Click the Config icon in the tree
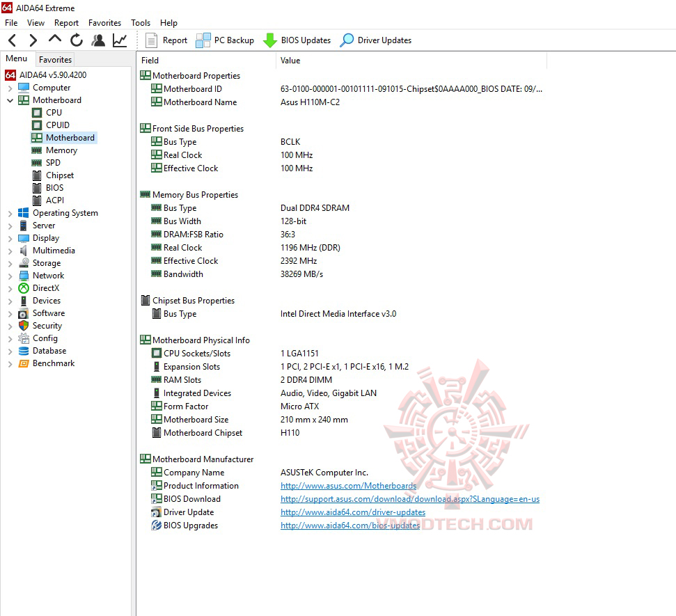 tap(23, 338)
